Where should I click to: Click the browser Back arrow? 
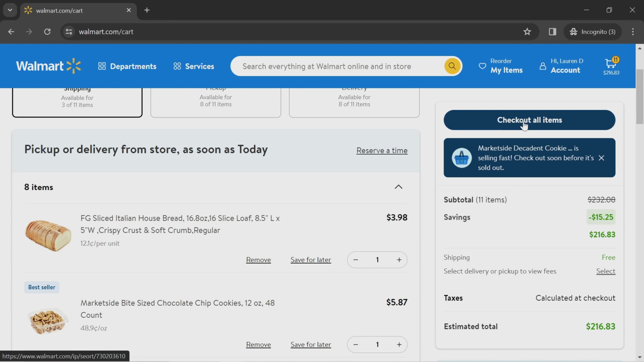(x=11, y=32)
